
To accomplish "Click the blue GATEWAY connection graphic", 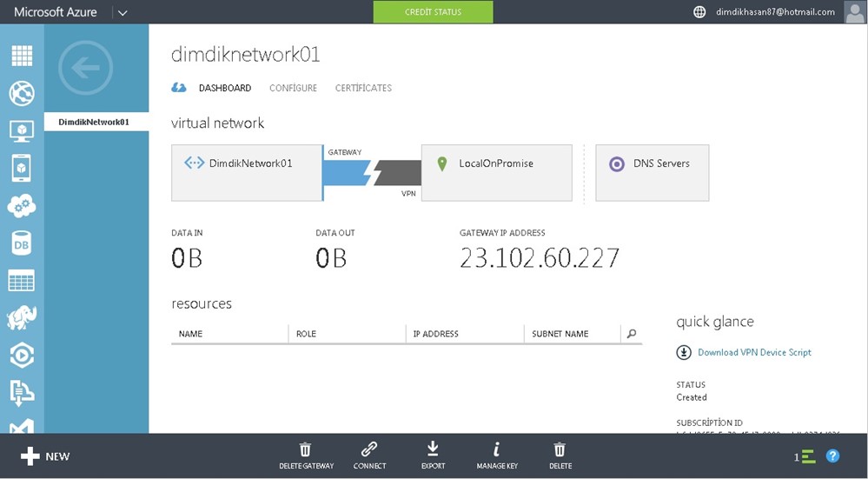I will pyautogui.click(x=346, y=173).
